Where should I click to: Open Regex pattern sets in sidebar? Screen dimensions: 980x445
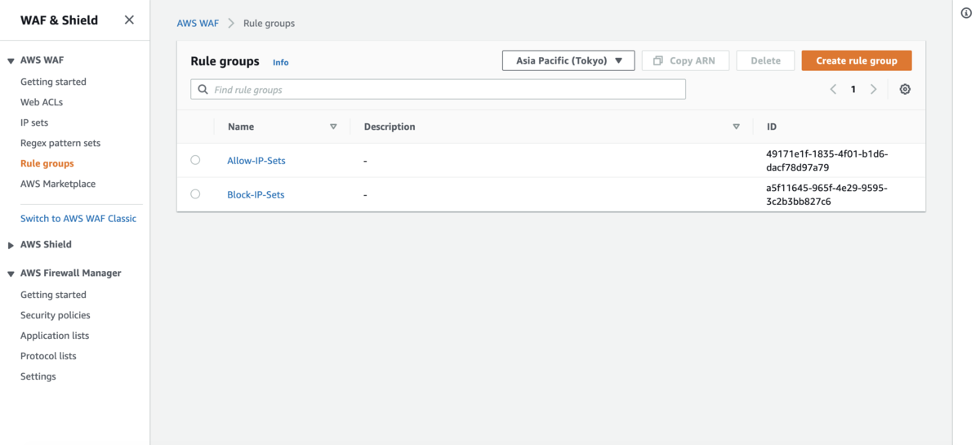60,143
